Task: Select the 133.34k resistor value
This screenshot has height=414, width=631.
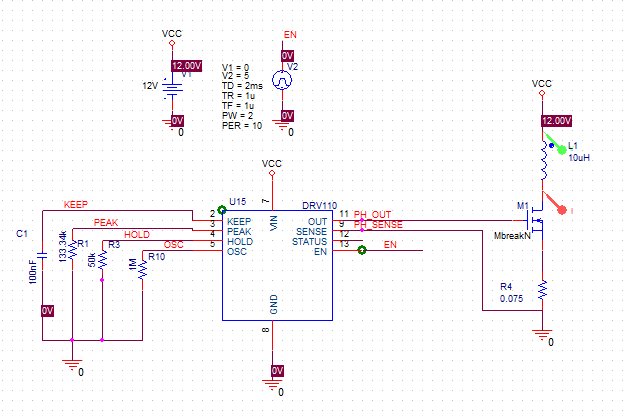Action: [62, 247]
